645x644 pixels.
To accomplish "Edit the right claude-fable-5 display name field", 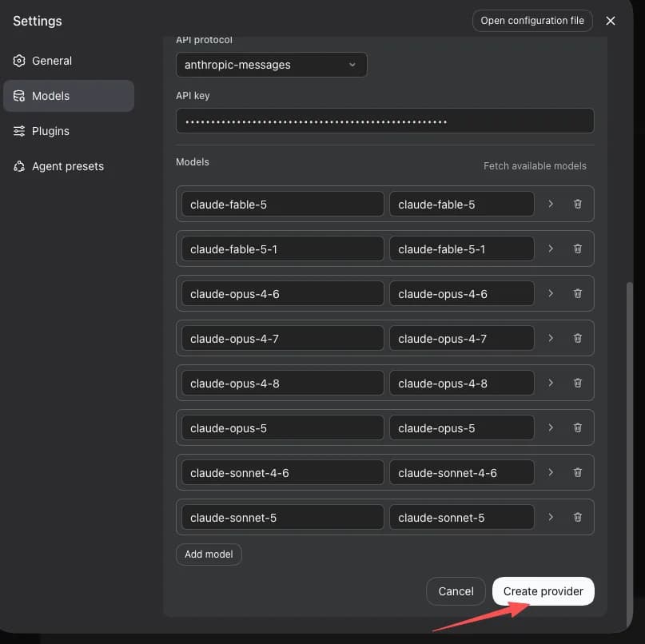I will [462, 204].
